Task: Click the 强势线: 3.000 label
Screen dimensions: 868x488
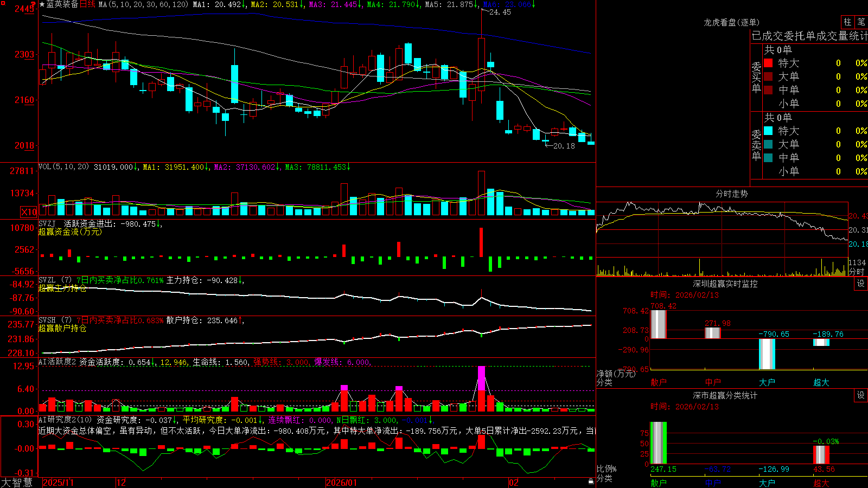Action: pyautogui.click(x=282, y=362)
